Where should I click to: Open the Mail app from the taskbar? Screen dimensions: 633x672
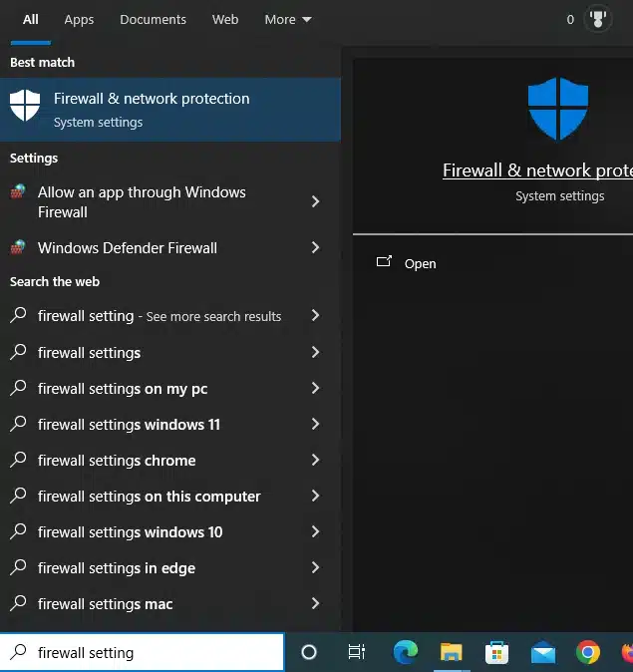pyautogui.click(x=543, y=652)
